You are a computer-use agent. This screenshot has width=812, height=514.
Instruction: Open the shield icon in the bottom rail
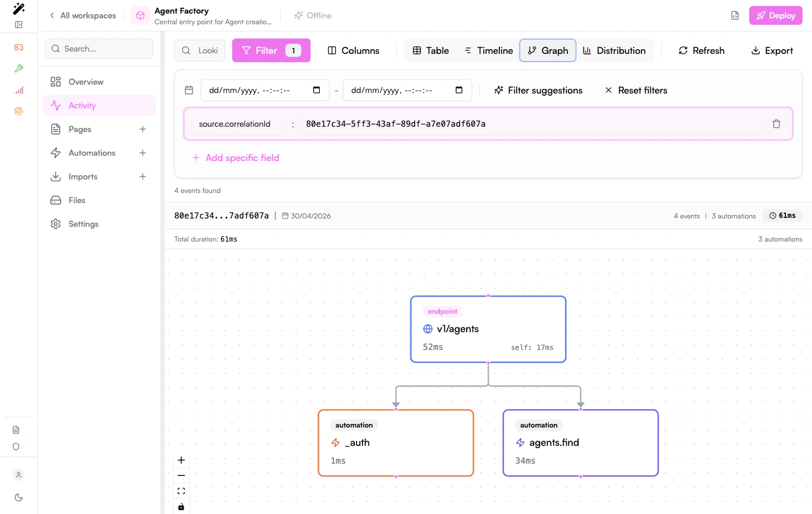16,446
